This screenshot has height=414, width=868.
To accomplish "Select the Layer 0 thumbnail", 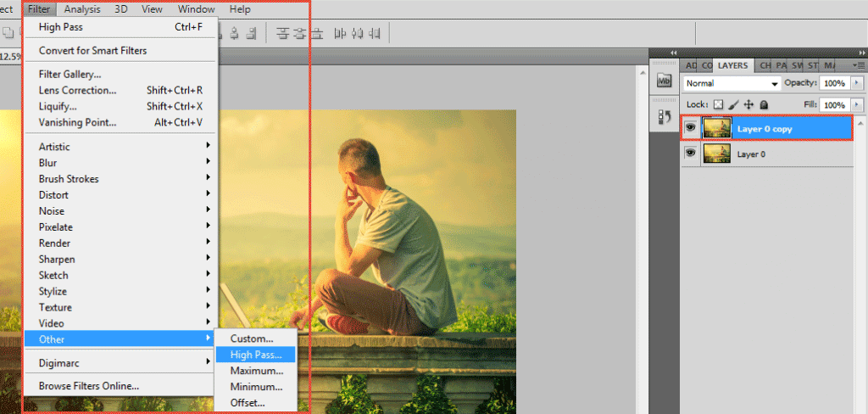I will click(x=717, y=154).
